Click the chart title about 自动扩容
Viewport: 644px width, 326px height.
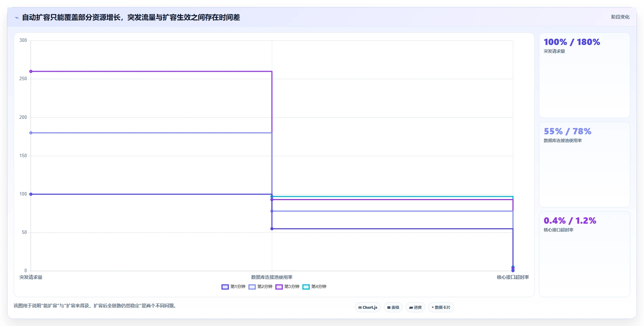pos(131,17)
